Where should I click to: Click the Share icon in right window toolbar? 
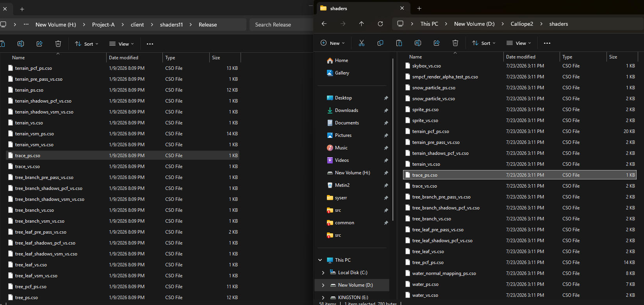tap(437, 43)
